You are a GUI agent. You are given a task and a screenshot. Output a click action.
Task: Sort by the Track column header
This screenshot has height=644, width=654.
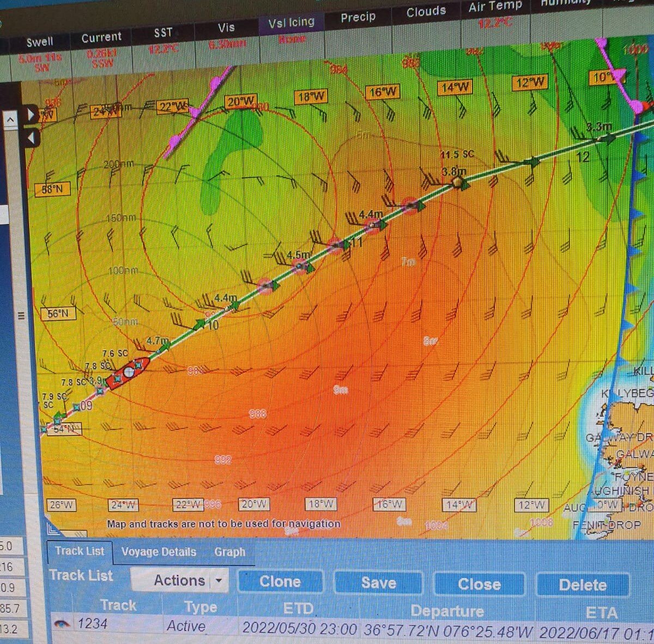coord(118,605)
